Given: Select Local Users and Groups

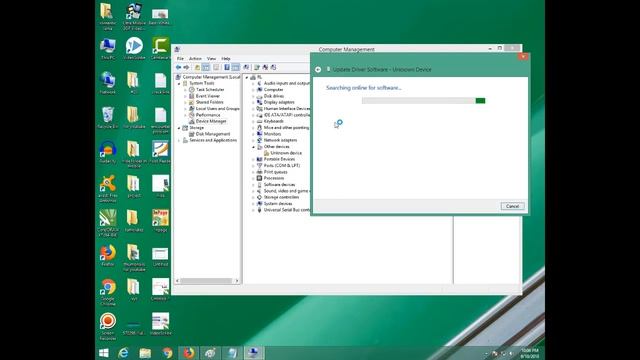Looking at the screenshot, I should click(x=218, y=109).
